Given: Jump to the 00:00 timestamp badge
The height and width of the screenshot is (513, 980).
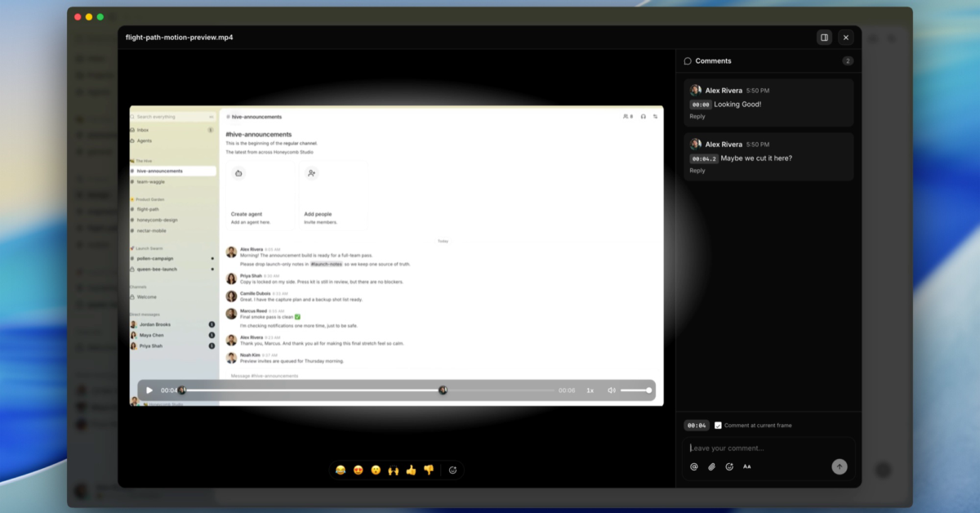Looking at the screenshot, I should [700, 105].
